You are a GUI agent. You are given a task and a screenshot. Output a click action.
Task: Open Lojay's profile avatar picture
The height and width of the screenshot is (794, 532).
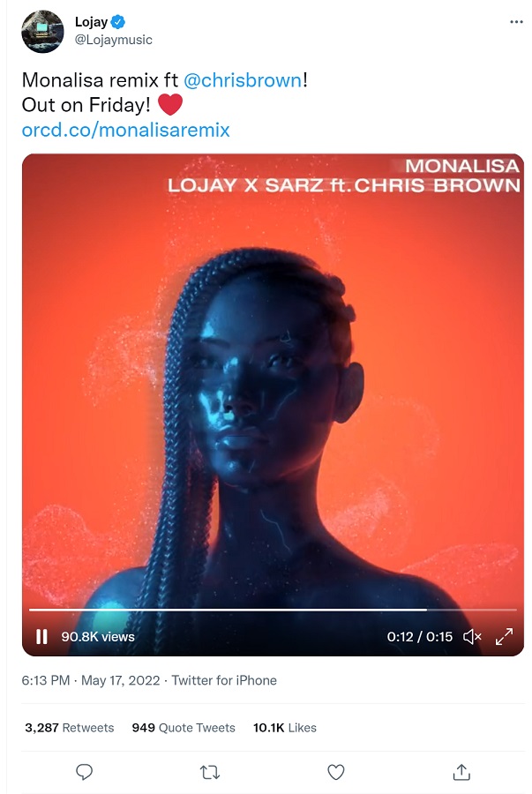point(42,31)
